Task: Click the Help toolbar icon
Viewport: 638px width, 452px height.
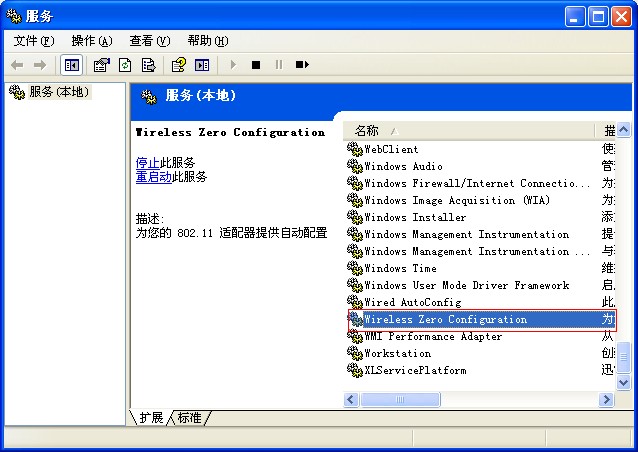Action: click(179, 65)
